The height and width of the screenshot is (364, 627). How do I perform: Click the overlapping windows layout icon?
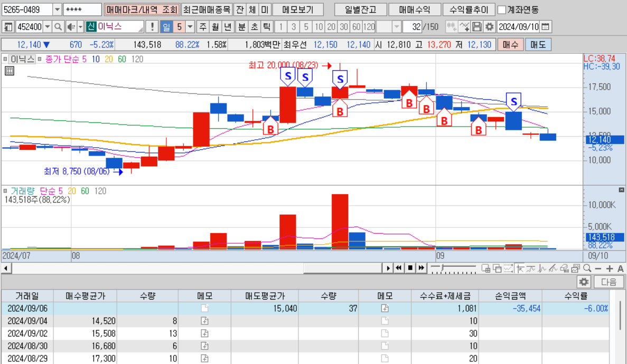click(x=497, y=268)
